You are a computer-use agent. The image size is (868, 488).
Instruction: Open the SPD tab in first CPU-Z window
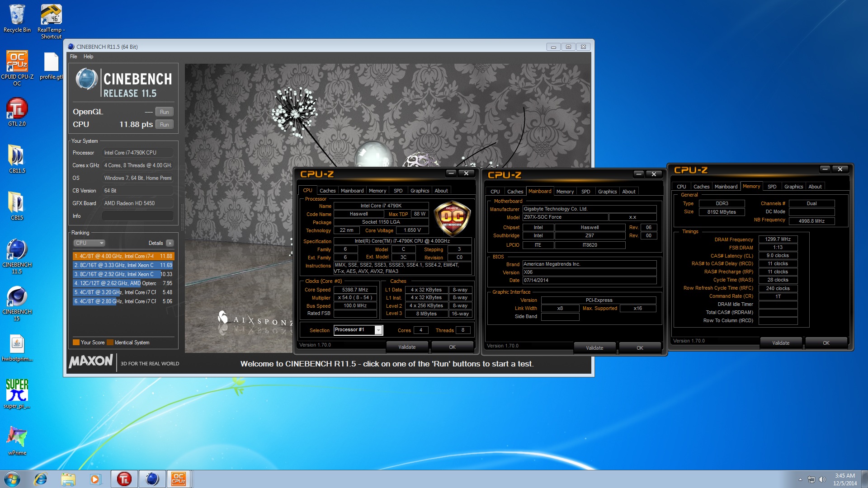click(398, 191)
